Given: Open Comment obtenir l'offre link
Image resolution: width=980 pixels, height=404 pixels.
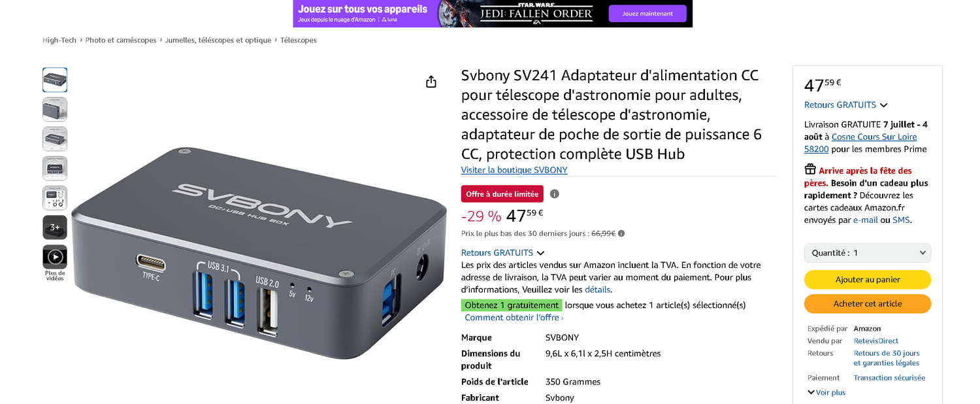Looking at the screenshot, I should (514, 318).
